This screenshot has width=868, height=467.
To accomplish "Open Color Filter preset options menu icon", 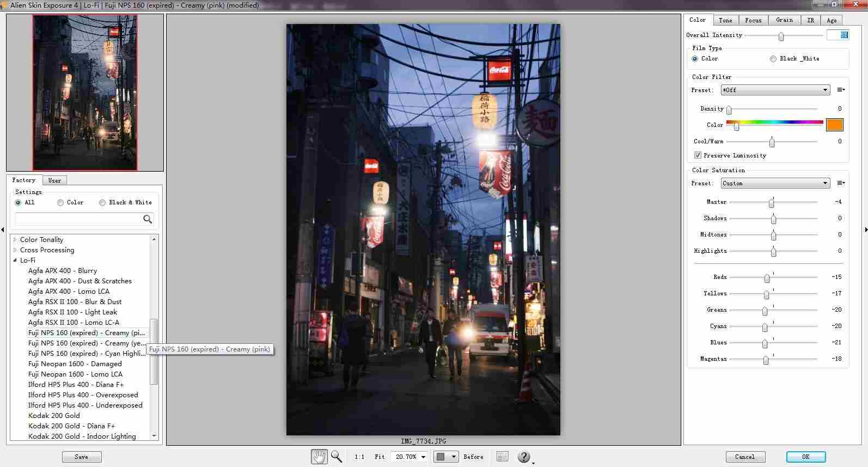I will point(841,90).
